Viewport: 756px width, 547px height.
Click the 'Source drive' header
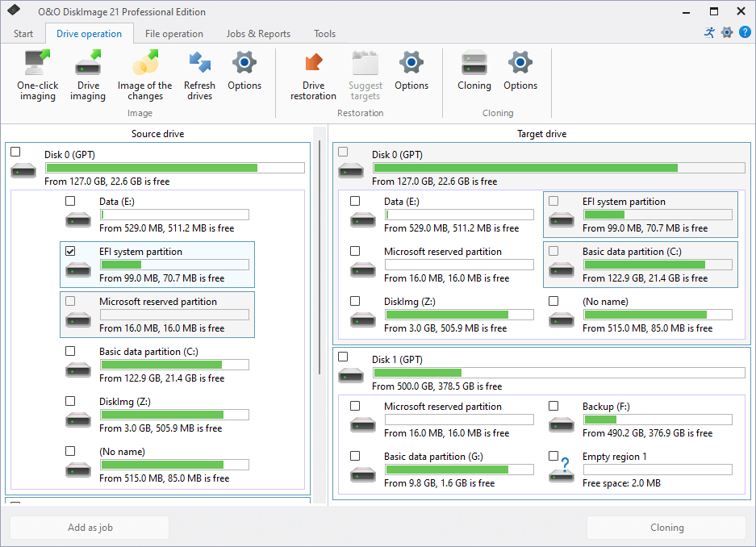[157, 134]
